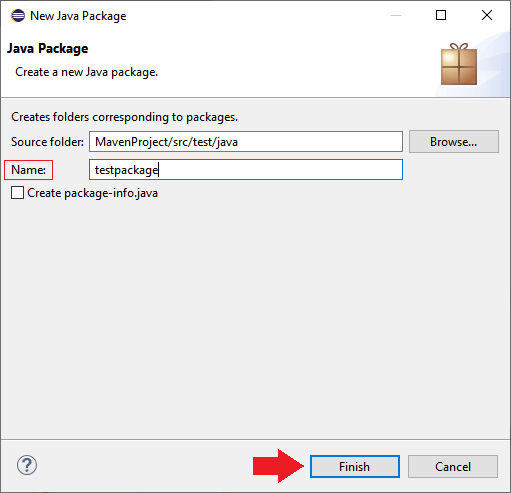Click the gift box package wizard image

459,64
